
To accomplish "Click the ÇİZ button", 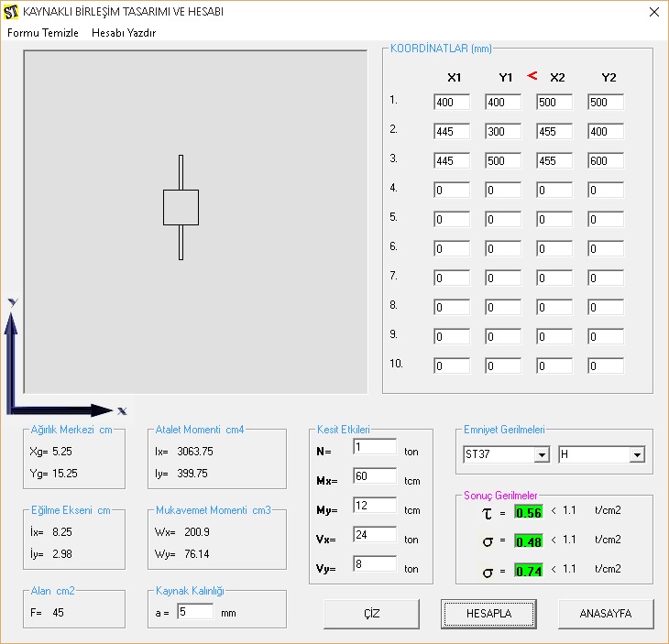I will point(372,614).
